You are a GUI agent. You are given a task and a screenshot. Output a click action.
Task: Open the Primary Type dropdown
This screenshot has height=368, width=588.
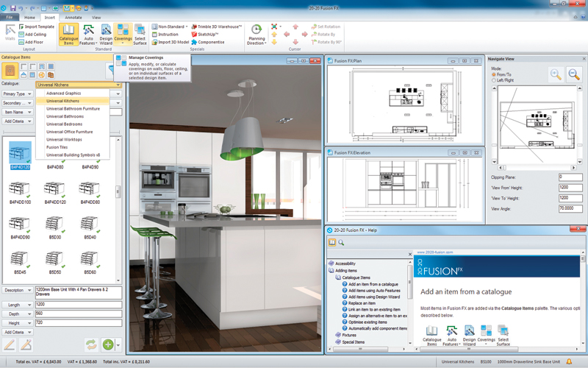point(17,94)
